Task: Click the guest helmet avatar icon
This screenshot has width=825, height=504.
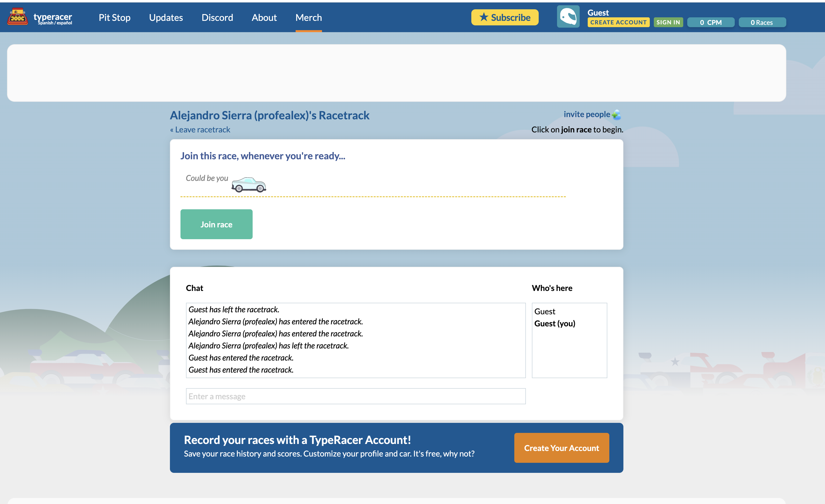Action: point(568,17)
